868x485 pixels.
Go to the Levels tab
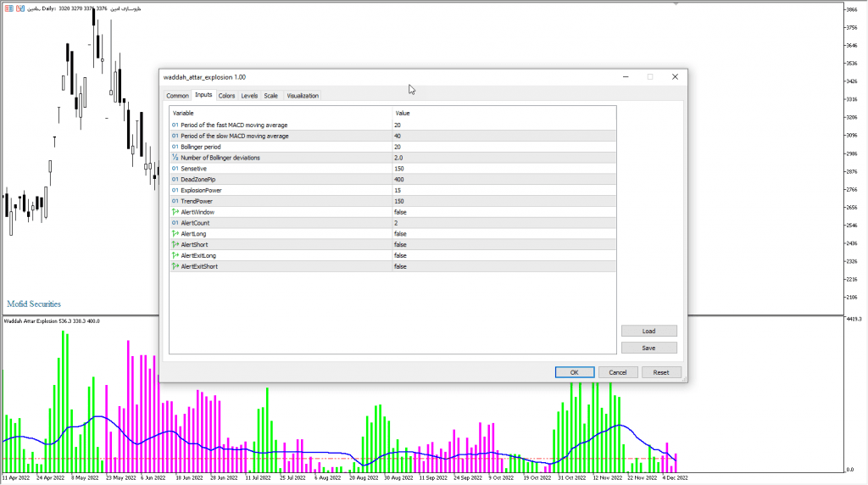click(249, 96)
